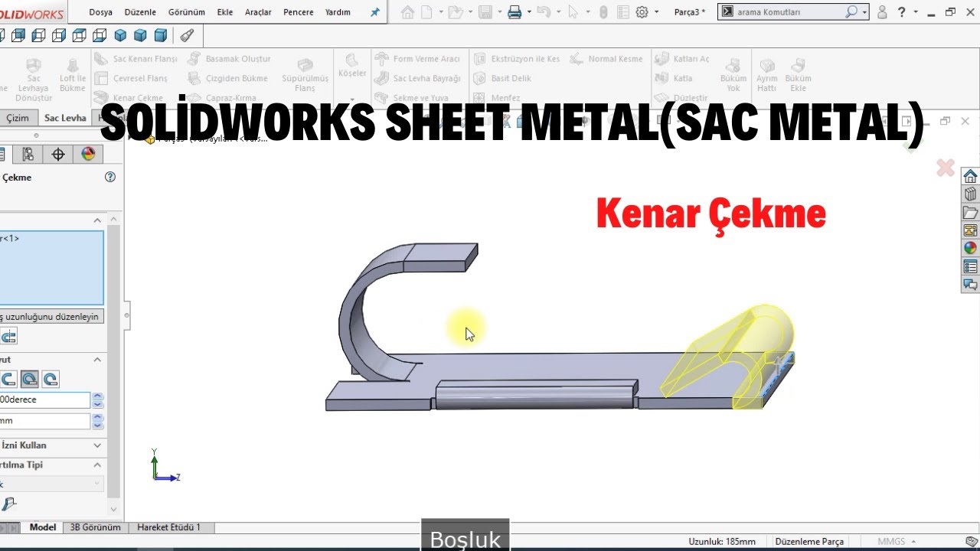Image resolution: width=980 pixels, height=551 pixels.
Task: Open SOLIDWORKS Resources in the task pane
Action: pos(970,175)
